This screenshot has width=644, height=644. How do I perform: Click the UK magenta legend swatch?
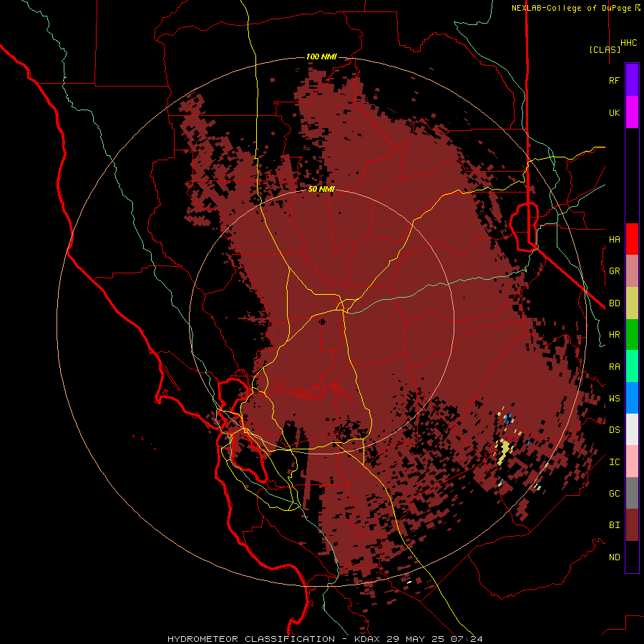632,112
